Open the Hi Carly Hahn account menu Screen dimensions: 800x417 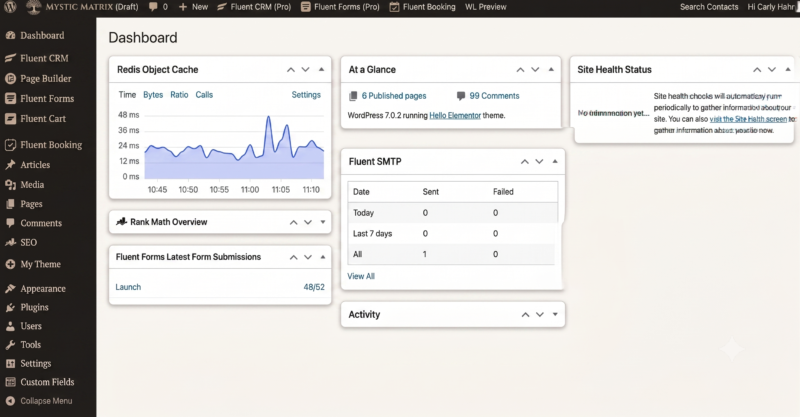coord(771,7)
